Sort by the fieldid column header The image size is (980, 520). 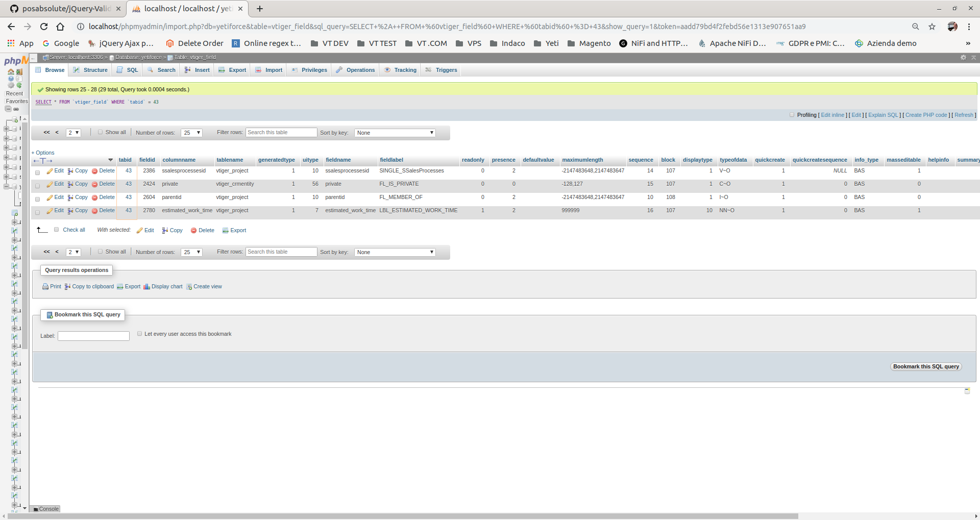(x=147, y=160)
